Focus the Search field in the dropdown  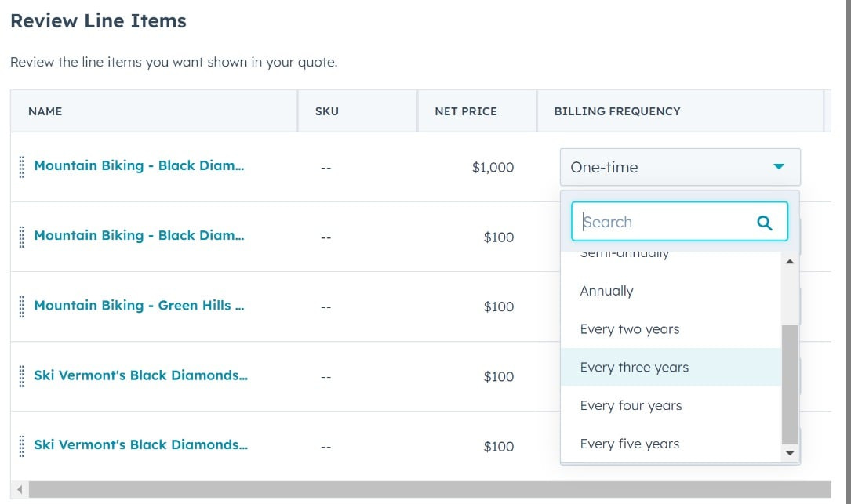[x=679, y=222]
